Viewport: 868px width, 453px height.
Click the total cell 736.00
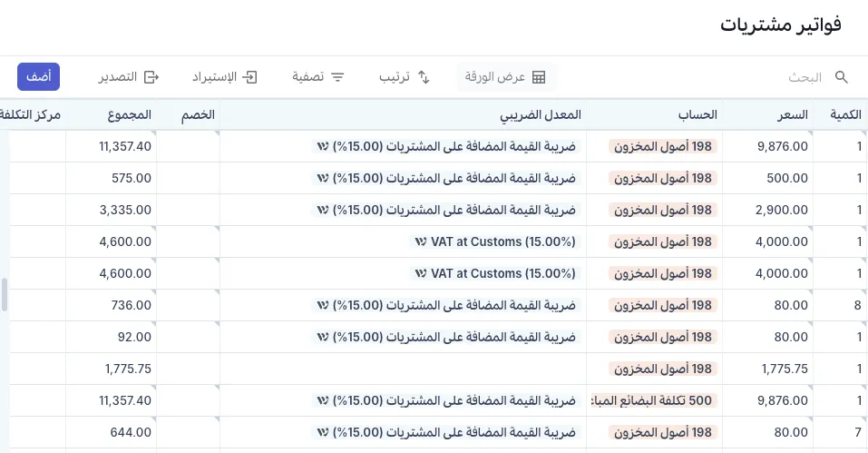[112, 305]
